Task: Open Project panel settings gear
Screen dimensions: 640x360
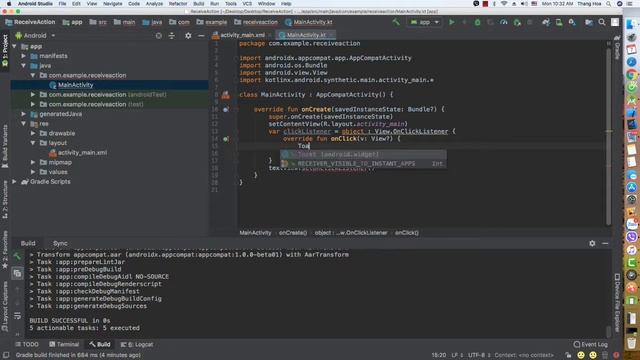Action: tap(188, 36)
